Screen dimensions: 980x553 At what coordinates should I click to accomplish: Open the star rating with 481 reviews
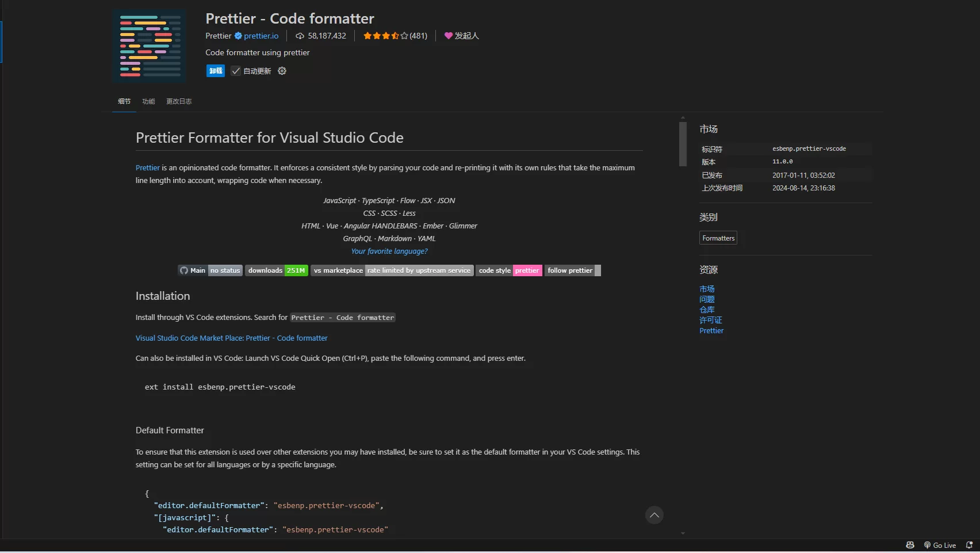tap(395, 36)
